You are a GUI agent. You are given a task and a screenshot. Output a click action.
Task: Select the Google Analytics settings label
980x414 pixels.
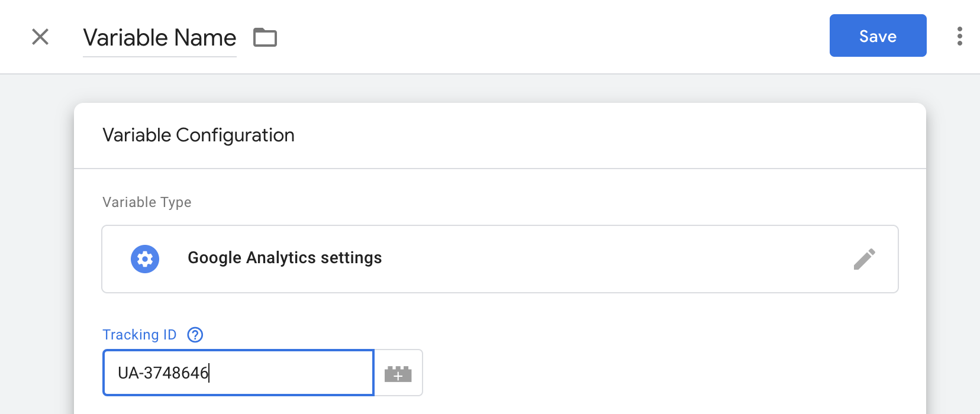(285, 258)
